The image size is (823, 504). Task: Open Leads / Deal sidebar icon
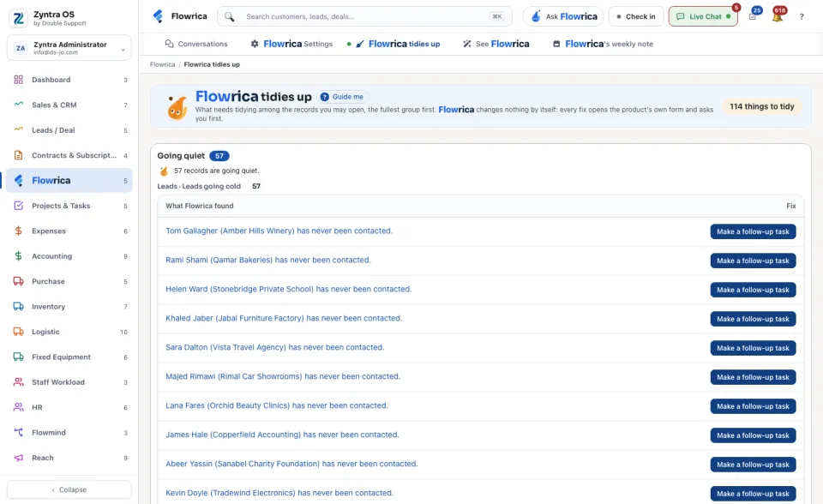tap(18, 130)
